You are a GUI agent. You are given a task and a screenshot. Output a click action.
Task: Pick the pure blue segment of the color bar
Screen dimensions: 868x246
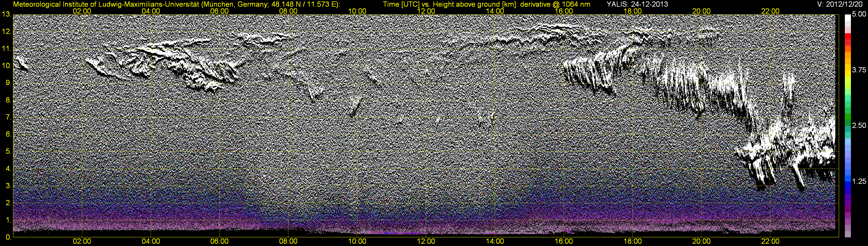pos(848,184)
